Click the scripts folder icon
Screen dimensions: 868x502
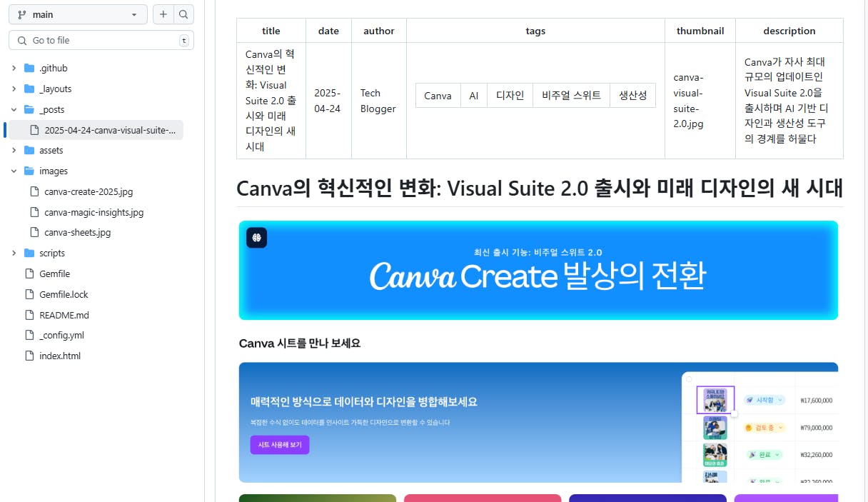pyautogui.click(x=29, y=253)
